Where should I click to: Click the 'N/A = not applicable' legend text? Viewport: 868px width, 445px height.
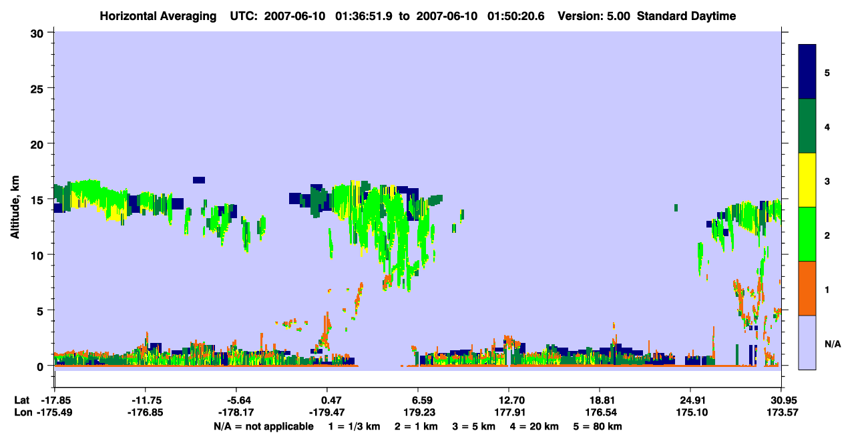(x=263, y=426)
